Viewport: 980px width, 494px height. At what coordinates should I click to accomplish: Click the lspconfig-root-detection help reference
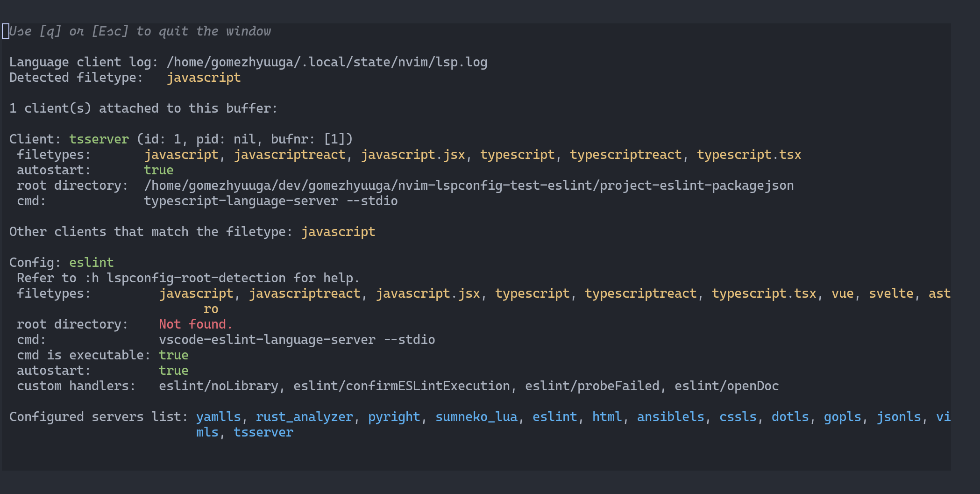pyautogui.click(x=196, y=278)
